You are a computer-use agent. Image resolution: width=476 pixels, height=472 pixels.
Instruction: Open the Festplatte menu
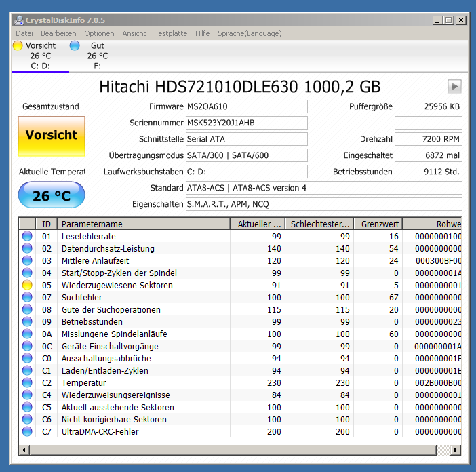pyautogui.click(x=170, y=33)
